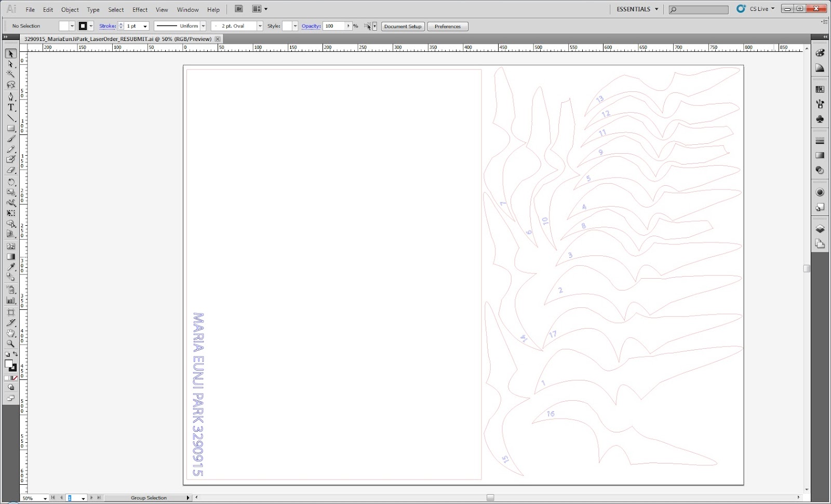The height and width of the screenshot is (504, 831).
Task: Swap fill and stroke colors
Action: click(x=15, y=355)
